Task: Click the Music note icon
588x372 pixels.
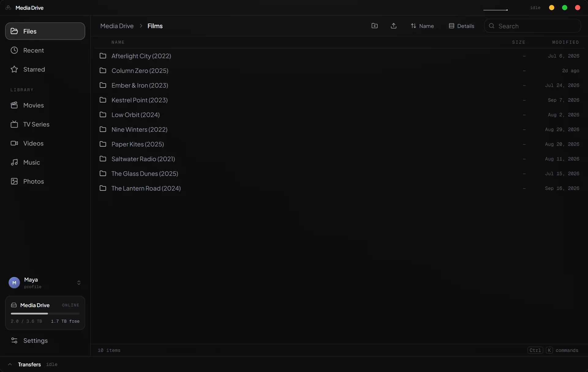Action: tap(14, 162)
